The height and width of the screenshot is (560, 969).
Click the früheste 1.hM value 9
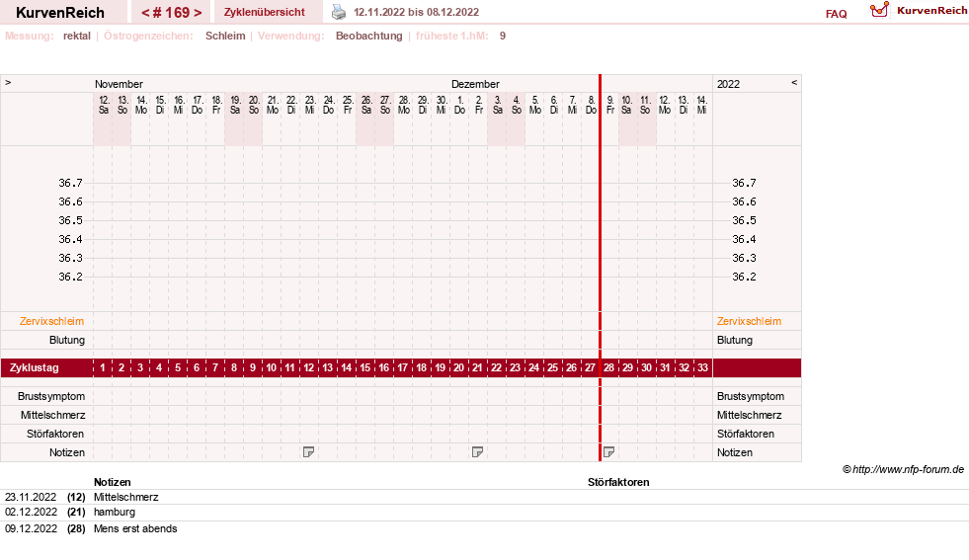[x=503, y=36]
